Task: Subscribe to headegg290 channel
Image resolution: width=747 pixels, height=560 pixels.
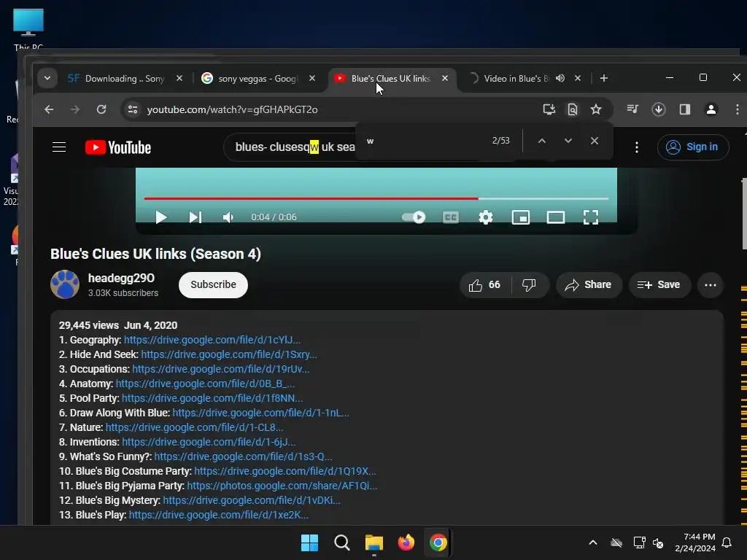Action: pyautogui.click(x=214, y=285)
